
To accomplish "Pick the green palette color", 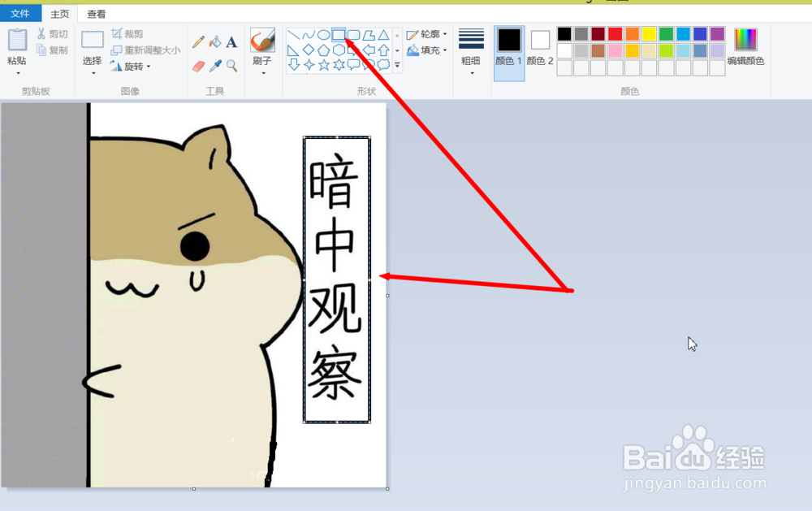I will tap(666, 34).
